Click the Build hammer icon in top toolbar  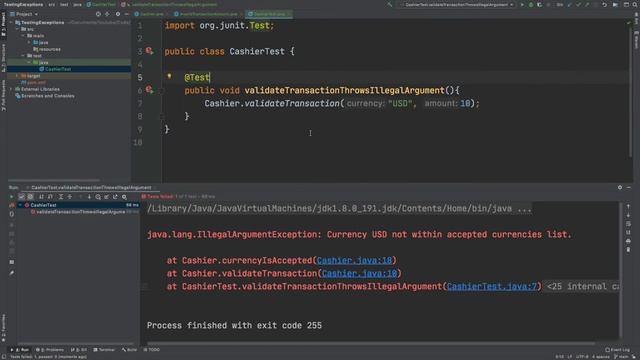[x=390, y=4]
